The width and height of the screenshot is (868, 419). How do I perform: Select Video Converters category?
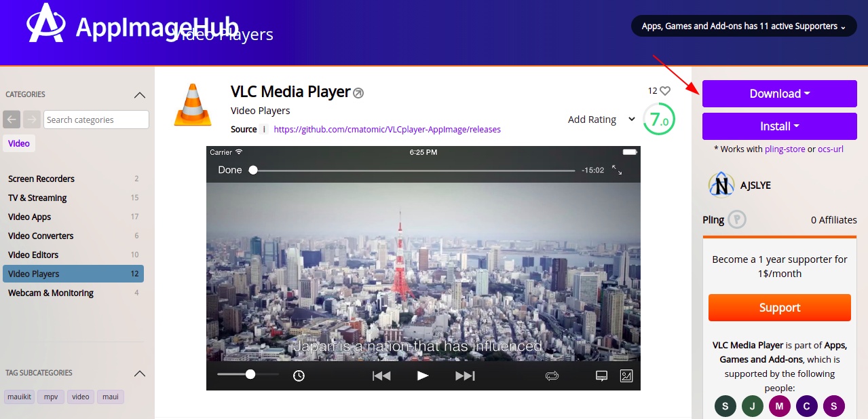click(x=73, y=236)
